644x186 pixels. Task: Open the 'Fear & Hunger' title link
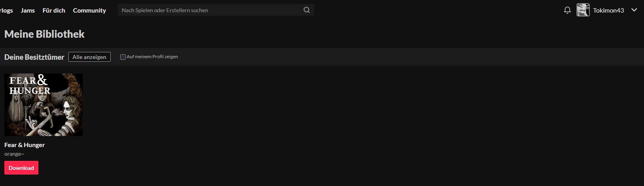click(x=24, y=145)
